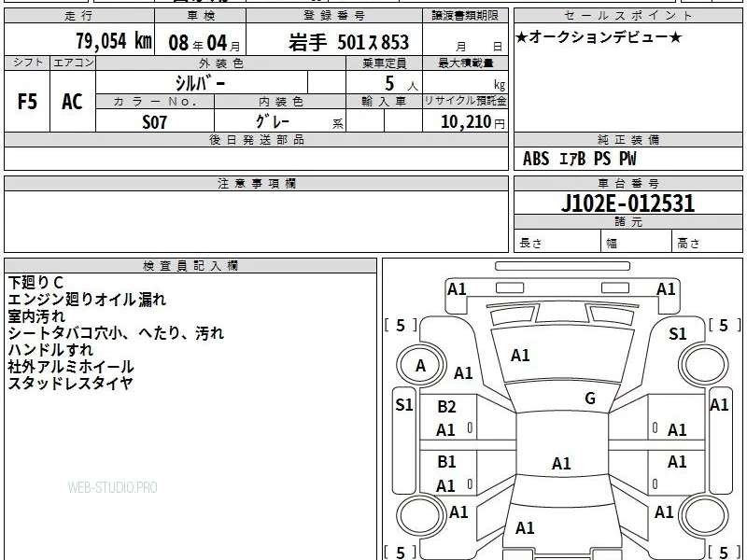Click the シフト header cell
This screenshot has width=747, height=560.
27,63
